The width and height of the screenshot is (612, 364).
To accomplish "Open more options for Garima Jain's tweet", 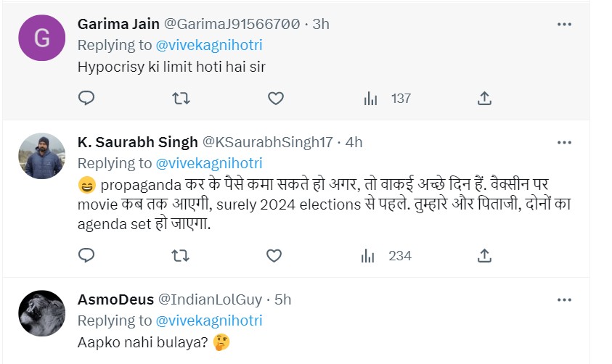I will point(564,24).
